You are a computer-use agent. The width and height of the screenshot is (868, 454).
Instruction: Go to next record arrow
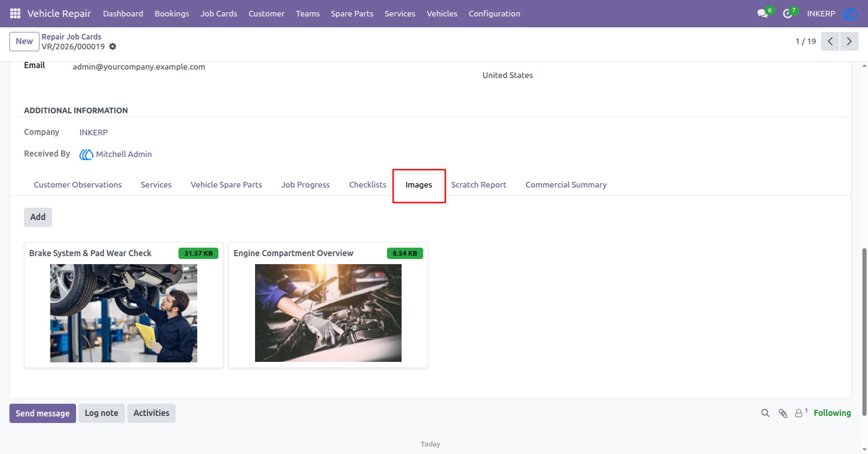click(849, 41)
